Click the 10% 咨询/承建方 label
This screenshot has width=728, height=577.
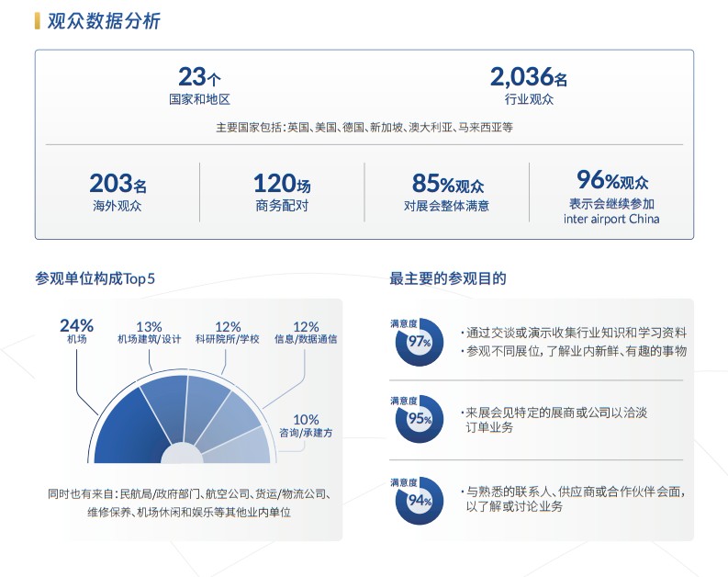pos(306,424)
